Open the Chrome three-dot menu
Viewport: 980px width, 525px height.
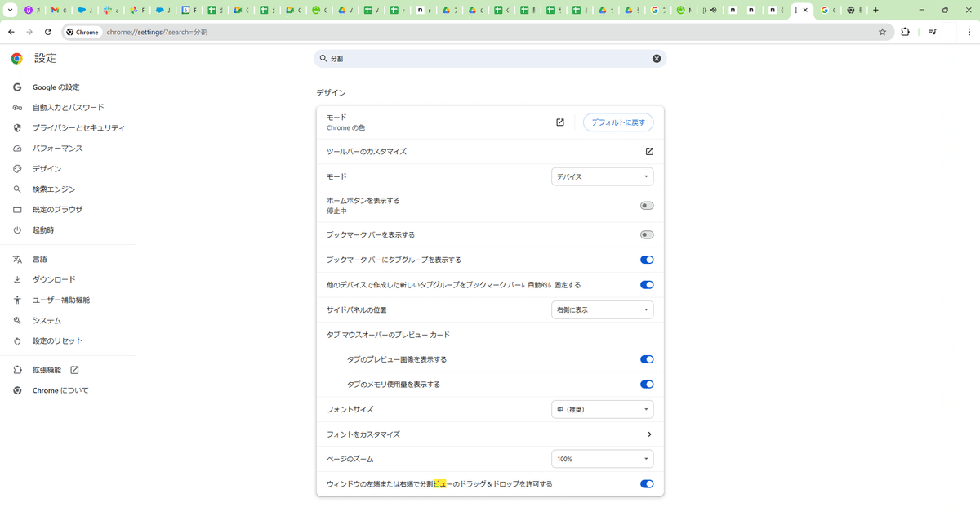point(969,32)
